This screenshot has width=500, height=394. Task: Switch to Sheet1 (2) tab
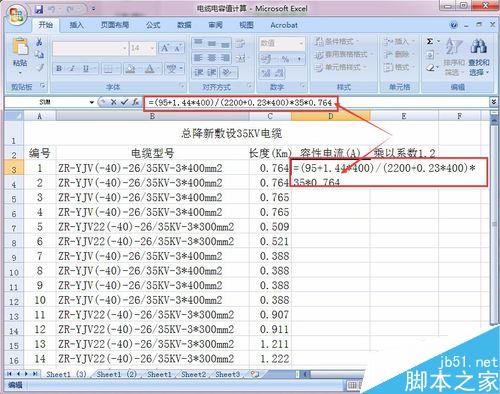click(116, 374)
